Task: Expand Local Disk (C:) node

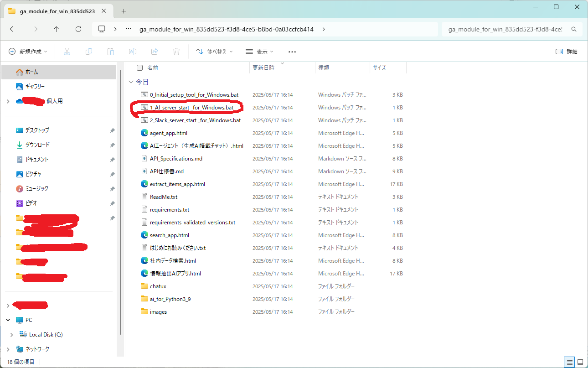Action: tap(12, 335)
